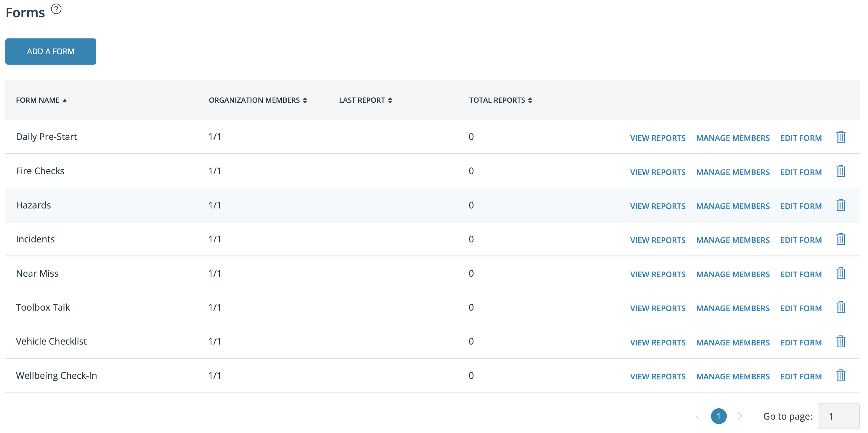The width and height of the screenshot is (868, 433).
Task: Select the Daily Pre-Start form name
Action: pyautogui.click(x=46, y=137)
